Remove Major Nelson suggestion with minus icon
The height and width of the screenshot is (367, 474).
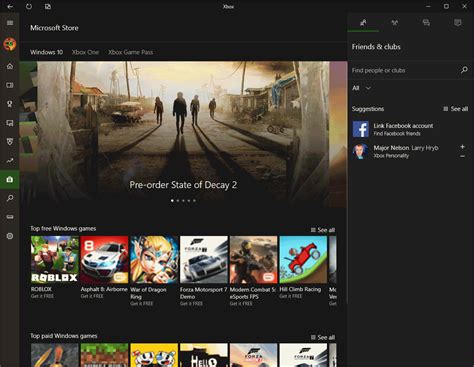462,156
